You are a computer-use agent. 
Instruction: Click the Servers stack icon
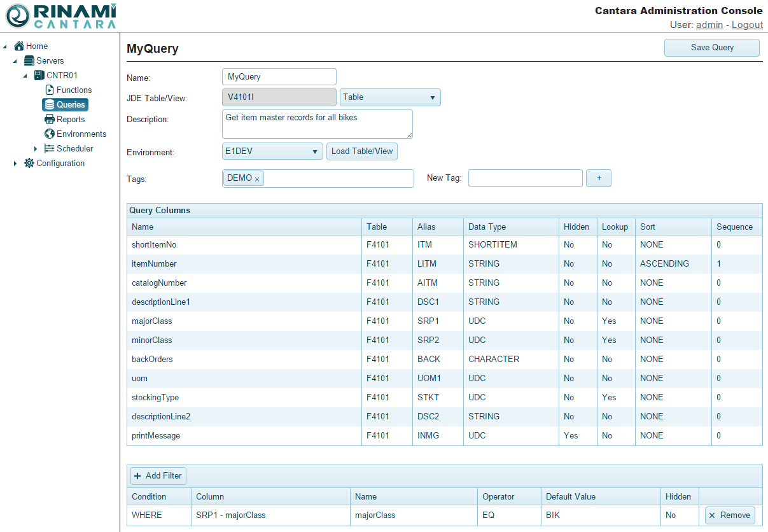coord(29,60)
